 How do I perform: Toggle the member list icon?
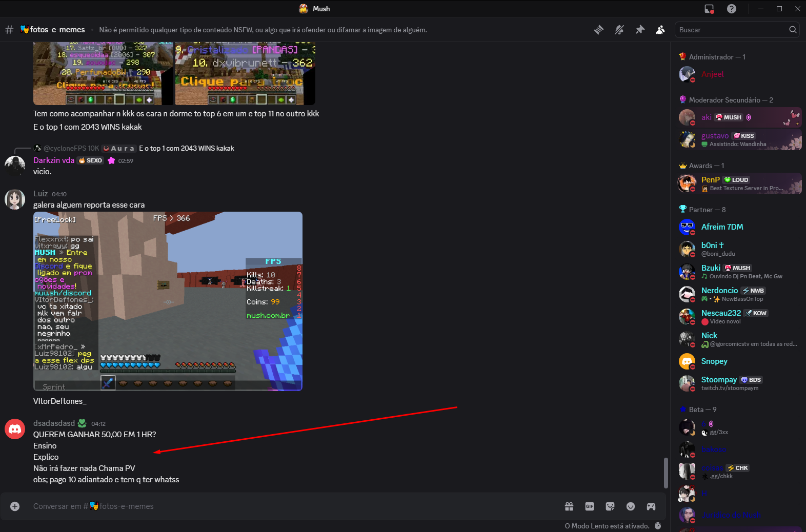660,30
